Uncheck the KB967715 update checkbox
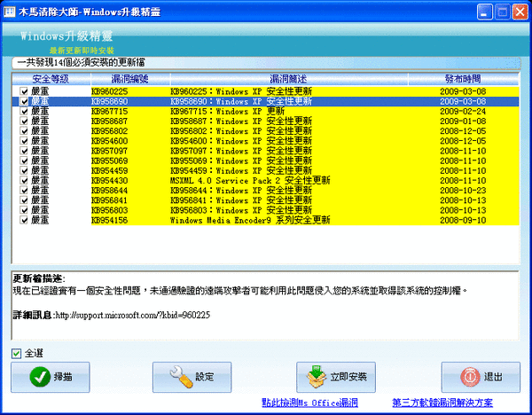Viewport: 532px width, 415px height. [24, 111]
